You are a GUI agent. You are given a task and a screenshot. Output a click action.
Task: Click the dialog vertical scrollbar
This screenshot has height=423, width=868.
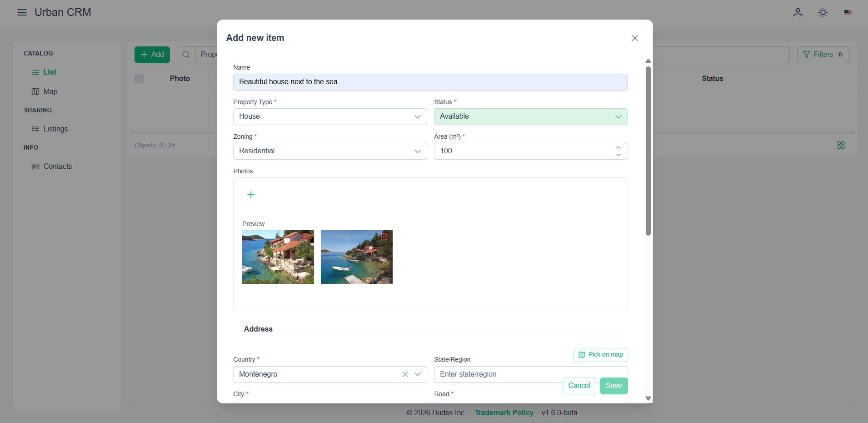(649, 151)
